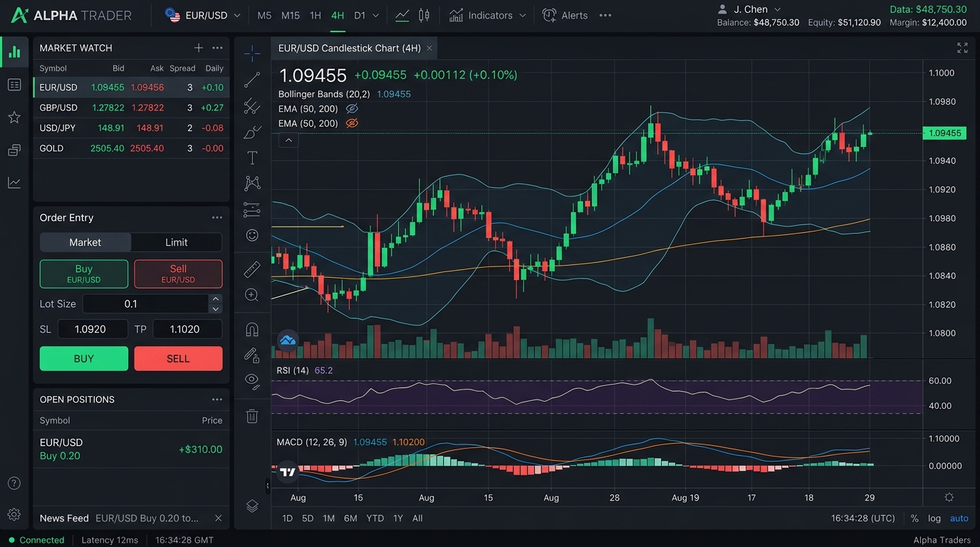The image size is (980, 547).
Task: Open the chart view in left sidebar
Action: tap(14, 51)
